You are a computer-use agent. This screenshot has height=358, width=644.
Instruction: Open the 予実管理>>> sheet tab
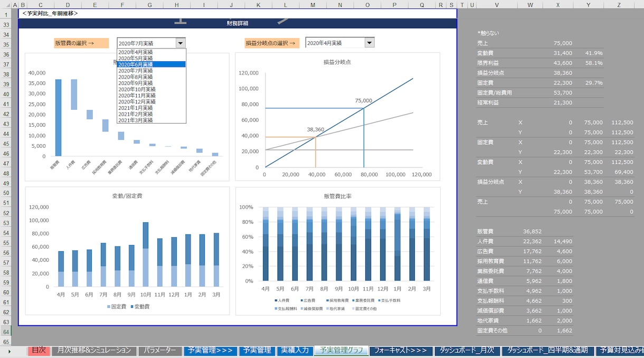(210, 351)
